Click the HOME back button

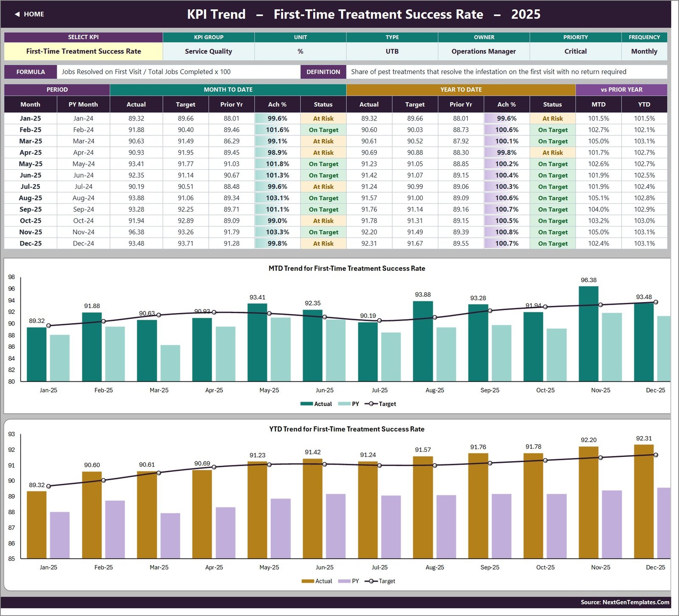[x=29, y=14]
